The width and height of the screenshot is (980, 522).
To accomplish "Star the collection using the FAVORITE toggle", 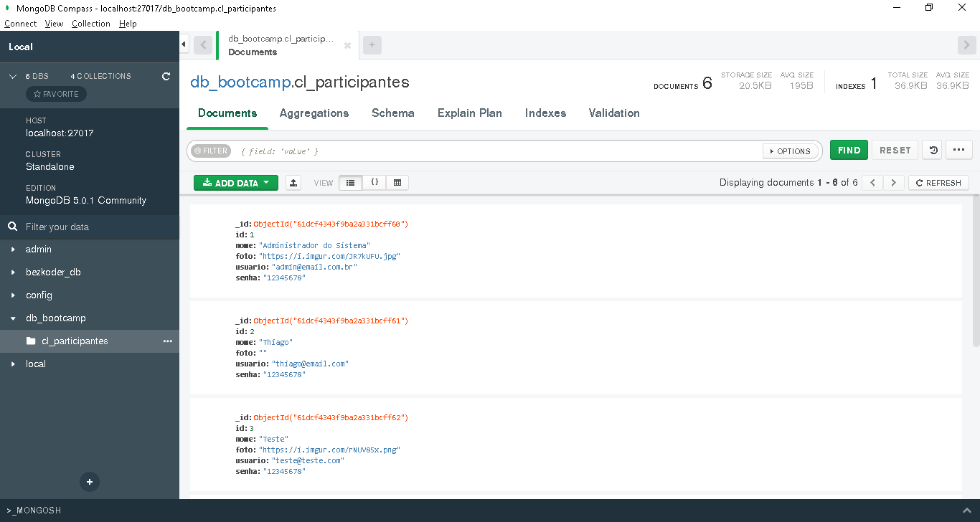I will (x=56, y=93).
